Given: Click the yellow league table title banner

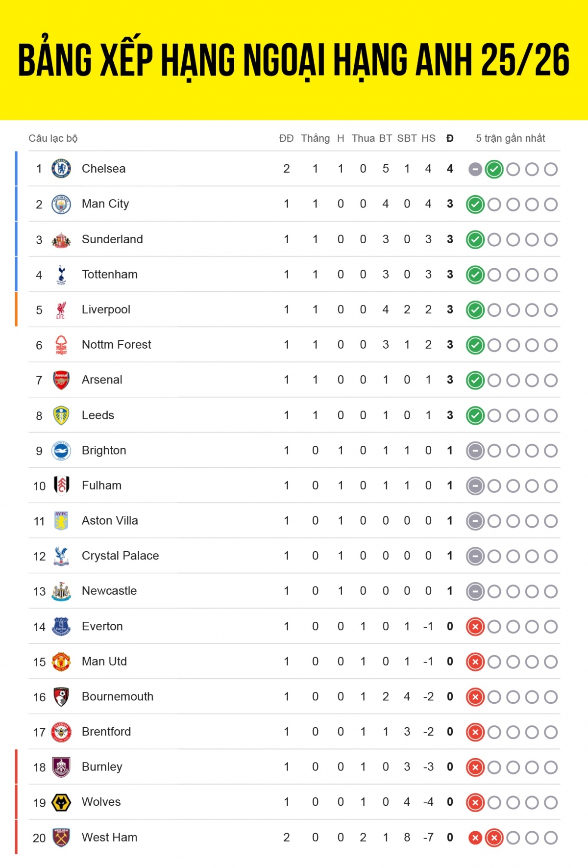Looking at the screenshot, I should [294, 60].
